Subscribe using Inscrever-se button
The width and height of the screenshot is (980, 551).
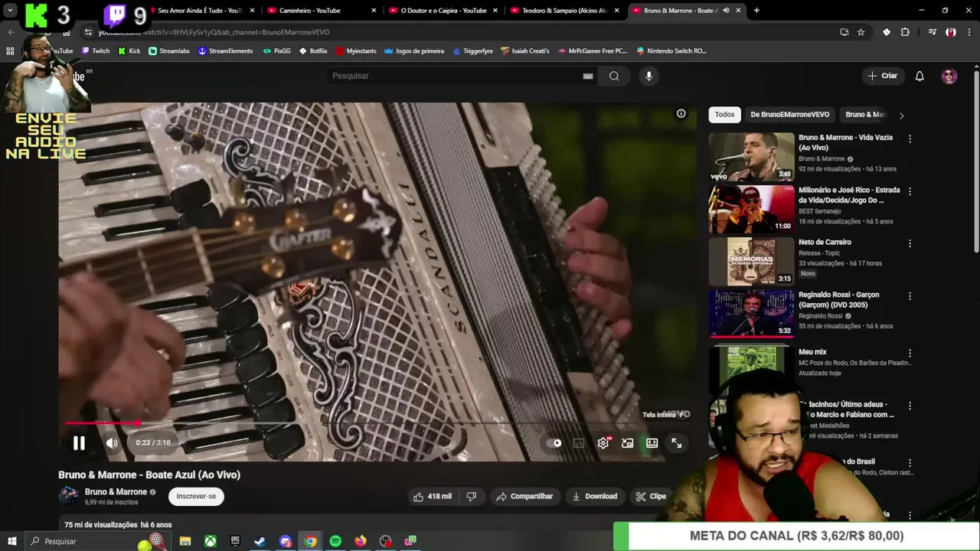[x=196, y=497]
